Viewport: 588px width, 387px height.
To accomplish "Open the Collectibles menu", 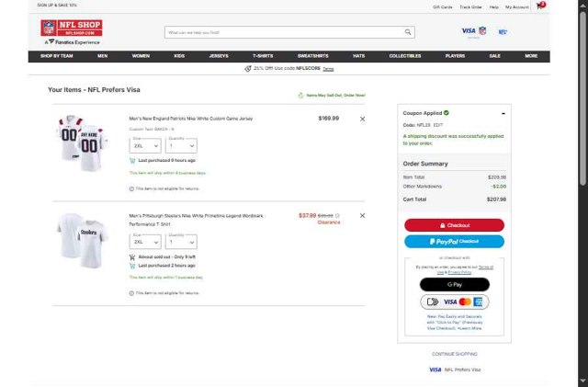I will tap(405, 56).
